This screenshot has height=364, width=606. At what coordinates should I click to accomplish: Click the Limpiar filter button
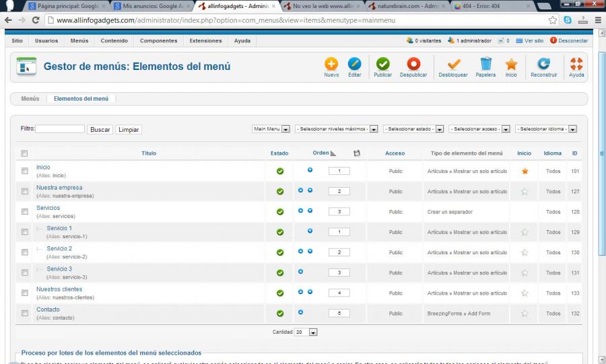click(x=129, y=130)
